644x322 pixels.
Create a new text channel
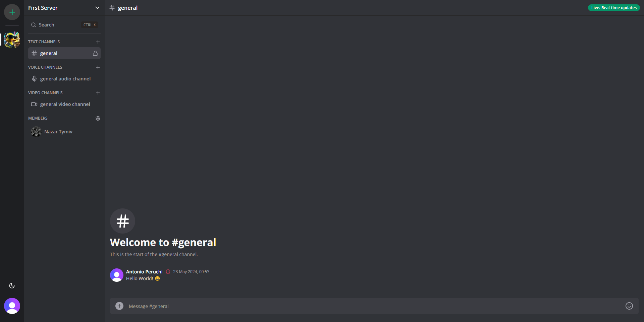(98, 42)
